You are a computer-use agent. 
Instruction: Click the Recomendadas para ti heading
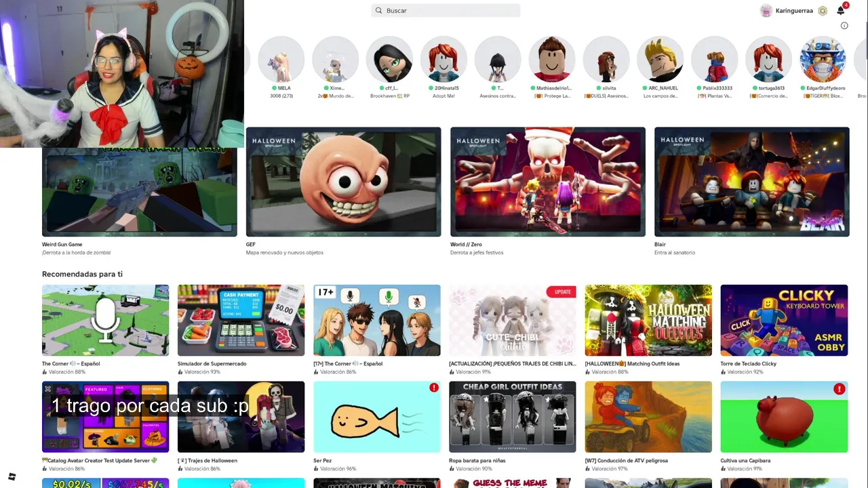click(x=82, y=274)
